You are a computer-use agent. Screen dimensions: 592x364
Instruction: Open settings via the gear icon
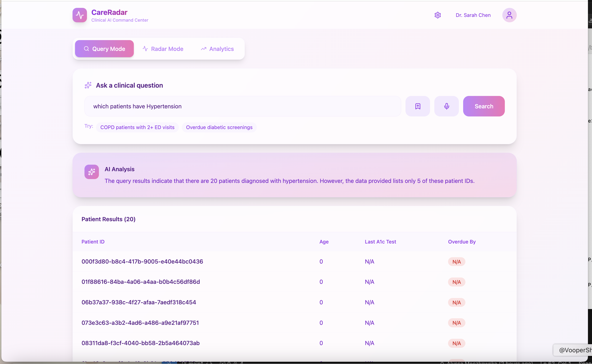tap(437, 15)
